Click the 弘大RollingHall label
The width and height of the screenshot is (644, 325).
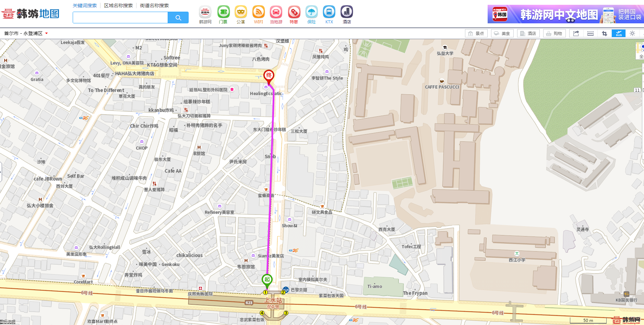105,247
